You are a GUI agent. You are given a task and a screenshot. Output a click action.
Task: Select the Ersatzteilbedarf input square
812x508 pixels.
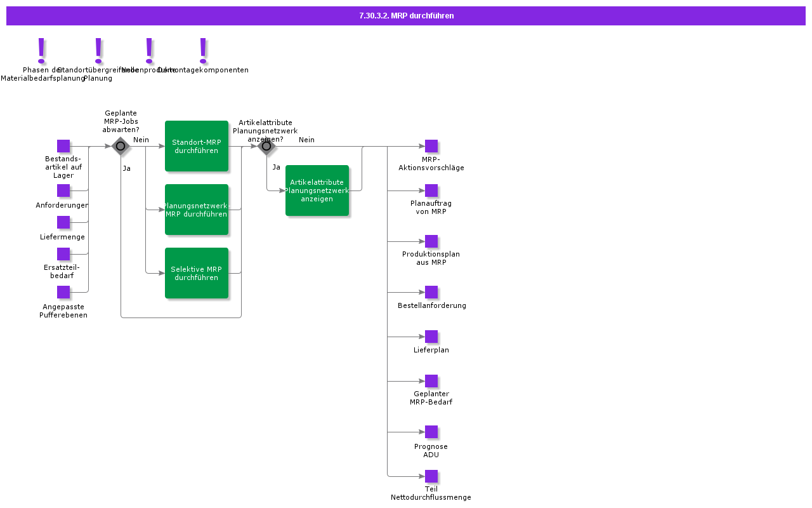point(63,254)
